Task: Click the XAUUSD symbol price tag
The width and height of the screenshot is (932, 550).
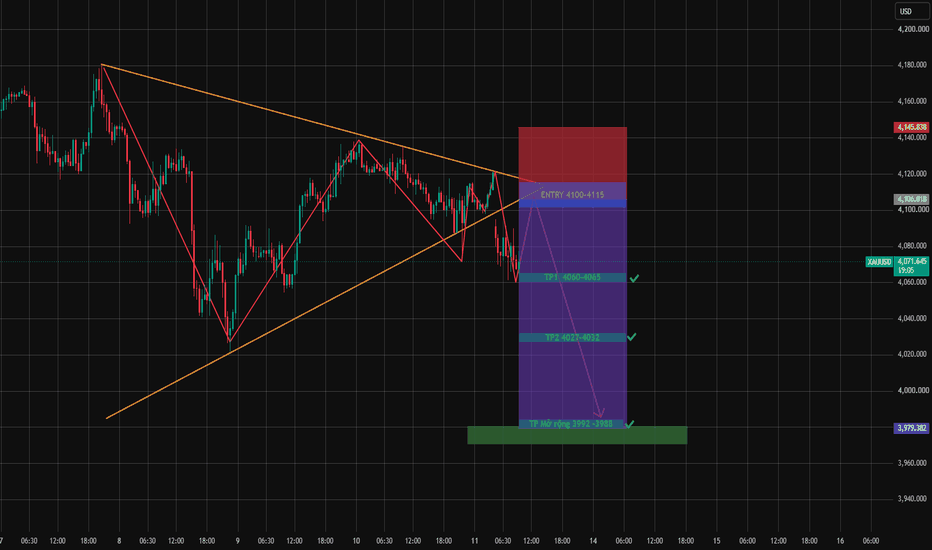Action: coord(879,262)
